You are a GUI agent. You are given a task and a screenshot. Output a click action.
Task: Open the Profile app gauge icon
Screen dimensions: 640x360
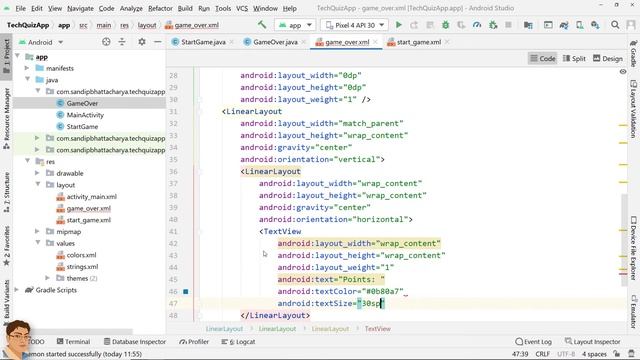477,25
